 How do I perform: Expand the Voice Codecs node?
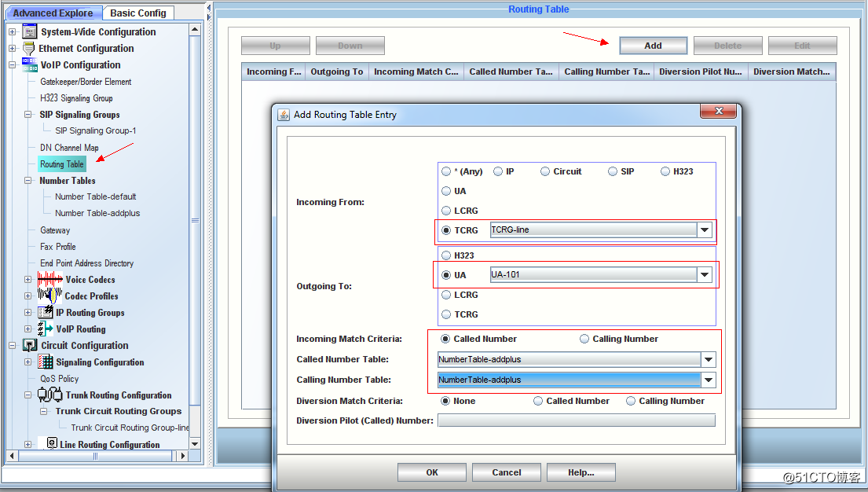tap(27, 280)
